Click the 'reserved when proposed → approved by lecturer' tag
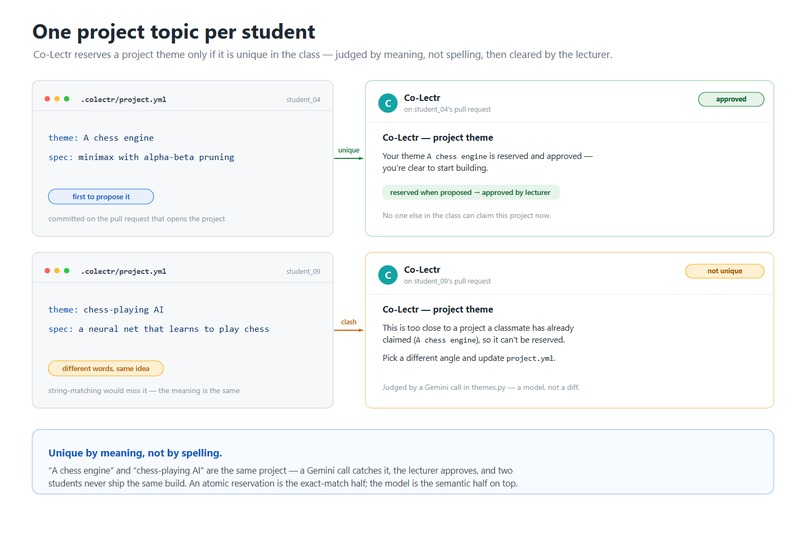The image size is (806, 537). pos(470,192)
